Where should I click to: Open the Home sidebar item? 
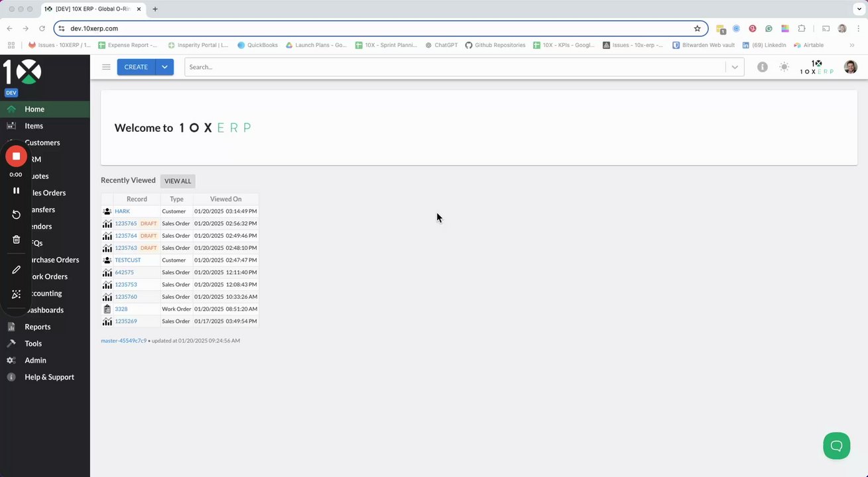point(44,109)
